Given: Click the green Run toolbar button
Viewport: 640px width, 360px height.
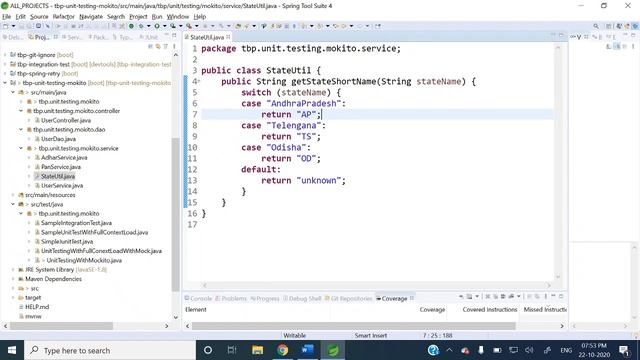Looking at the screenshot, I should point(157,26).
